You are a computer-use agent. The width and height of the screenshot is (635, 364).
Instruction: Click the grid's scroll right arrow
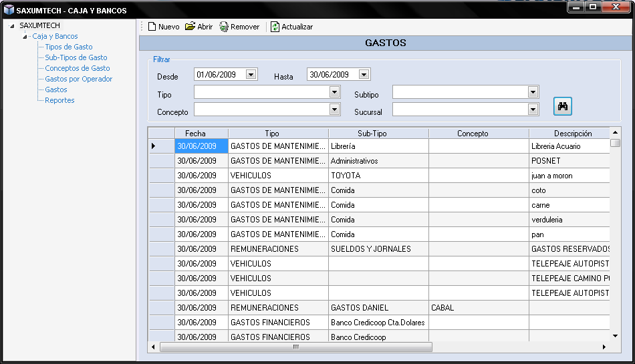tap(604, 347)
